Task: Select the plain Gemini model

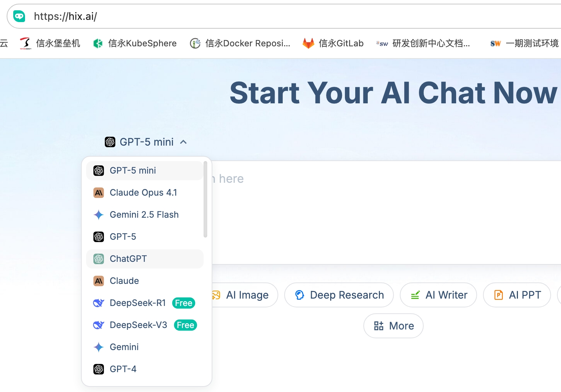Action: pos(145,347)
